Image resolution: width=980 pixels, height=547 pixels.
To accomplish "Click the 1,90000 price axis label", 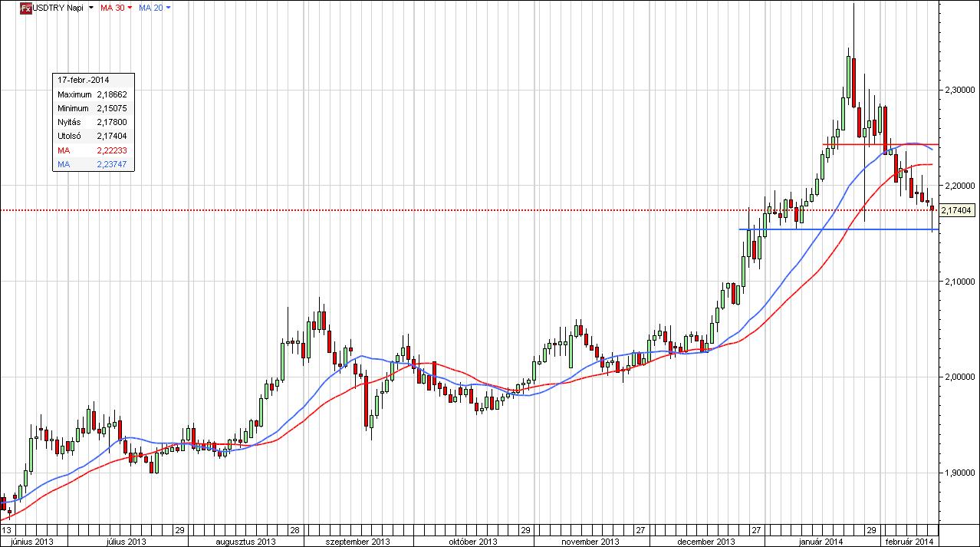I will point(959,473).
